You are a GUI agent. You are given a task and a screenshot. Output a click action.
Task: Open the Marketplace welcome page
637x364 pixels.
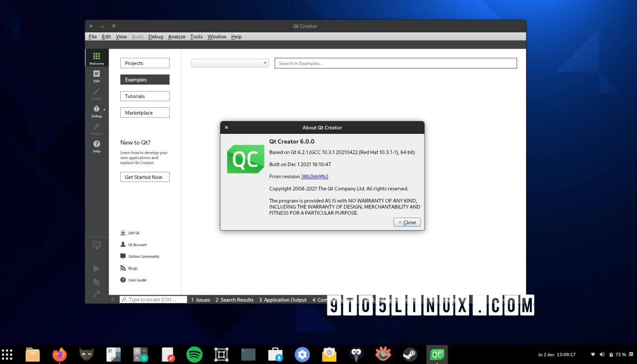tap(145, 112)
